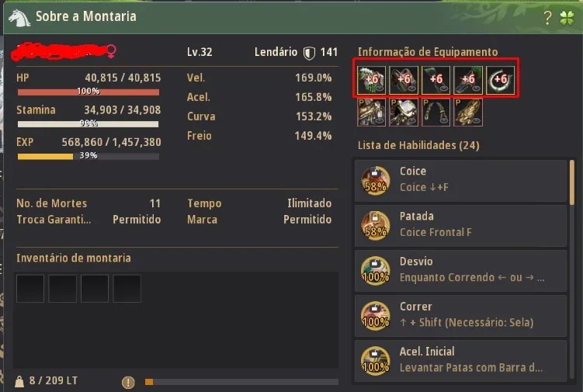Toggle the eye on the +6 saddle
Screen dimensions: 583x392
pyautogui.click(x=410, y=89)
